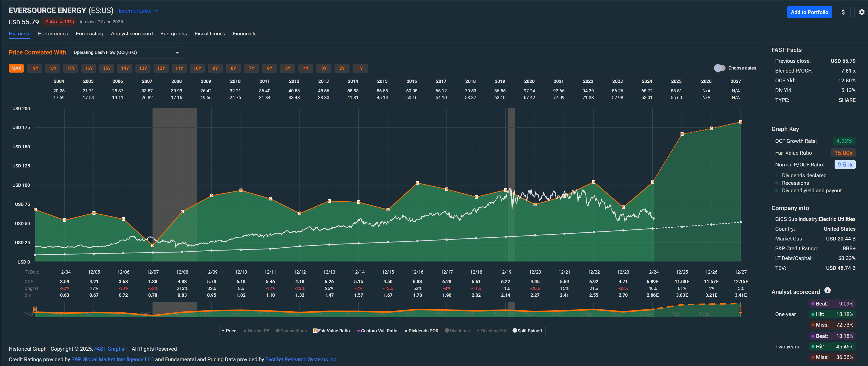Toggle Price line in legend
The height and width of the screenshot is (366, 868).
[229, 331]
